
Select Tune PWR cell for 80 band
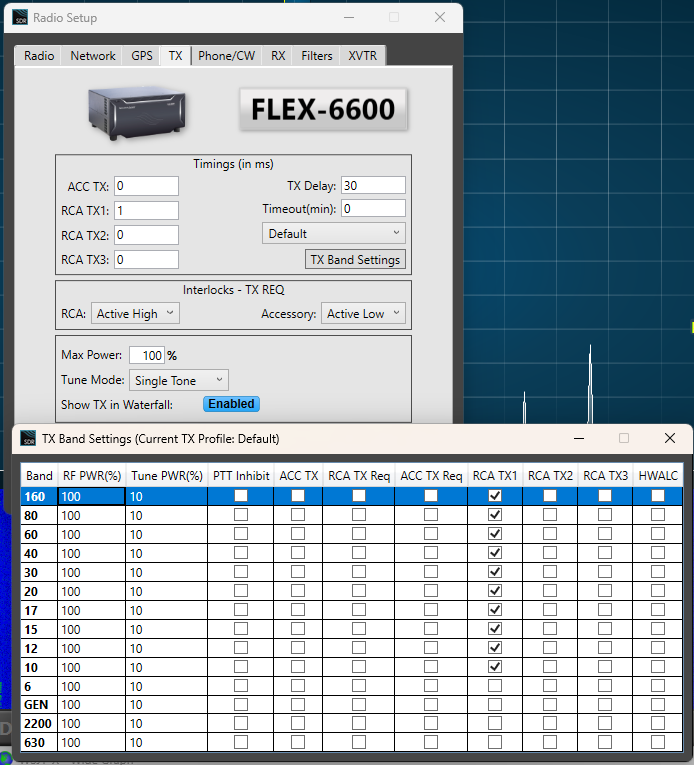[167, 515]
